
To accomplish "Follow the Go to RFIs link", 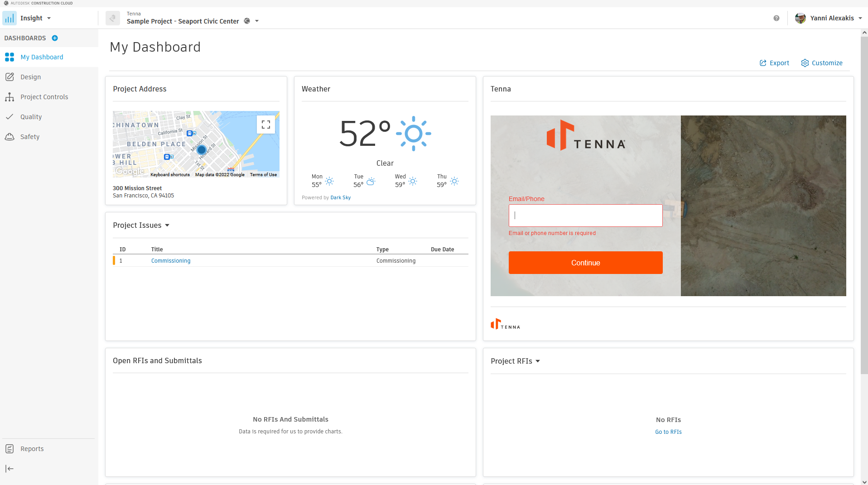I will 668,432.
